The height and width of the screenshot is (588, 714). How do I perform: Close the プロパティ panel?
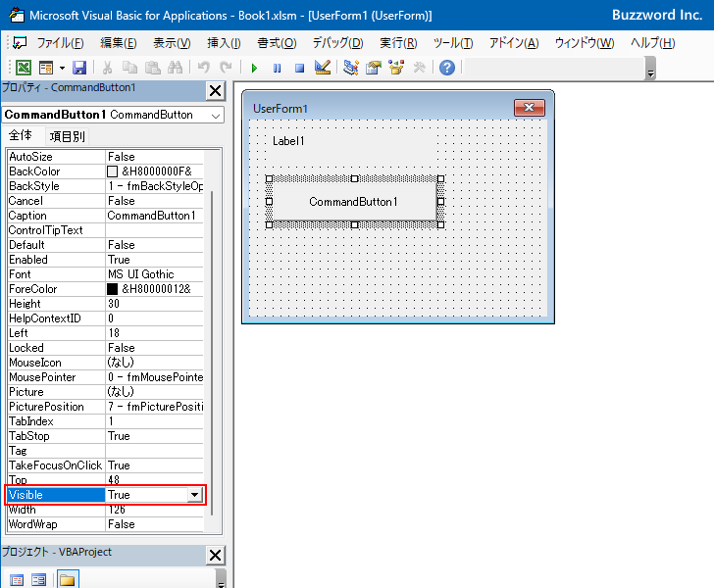click(216, 91)
